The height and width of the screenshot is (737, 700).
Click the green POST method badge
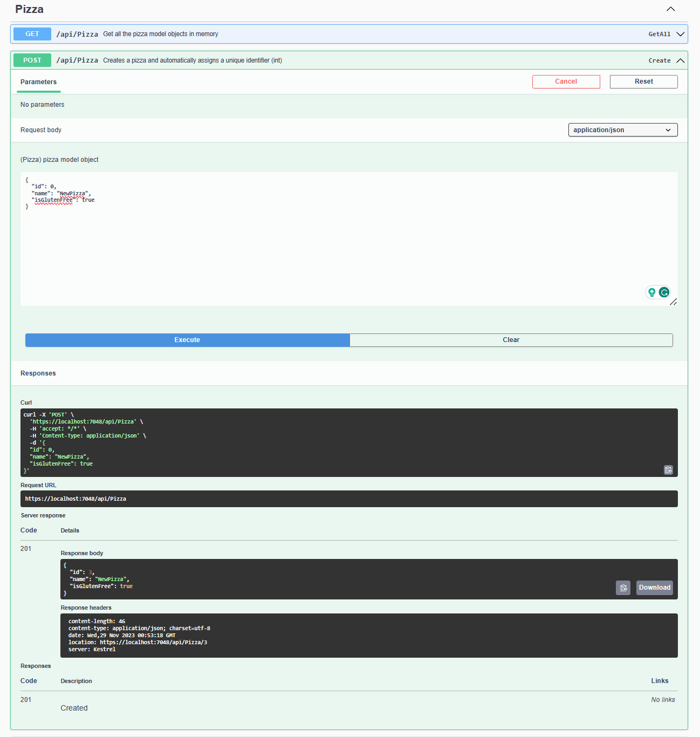pos(32,60)
